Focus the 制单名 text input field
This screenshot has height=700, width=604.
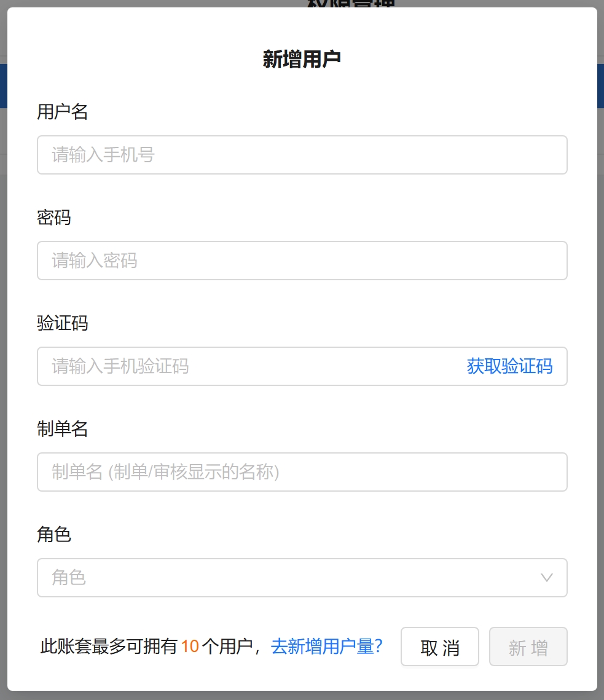pyautogui.click(x=302, y=472)
